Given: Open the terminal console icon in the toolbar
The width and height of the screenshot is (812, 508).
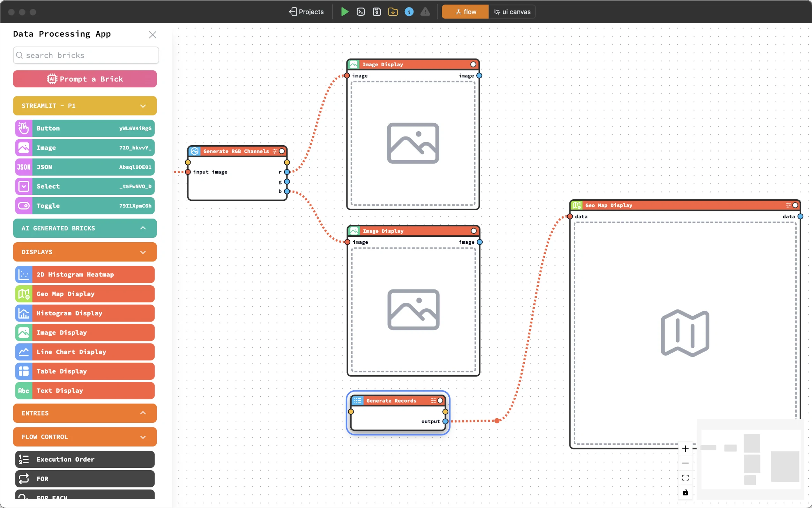Looking at the screenshot, I should click(360, 12).
